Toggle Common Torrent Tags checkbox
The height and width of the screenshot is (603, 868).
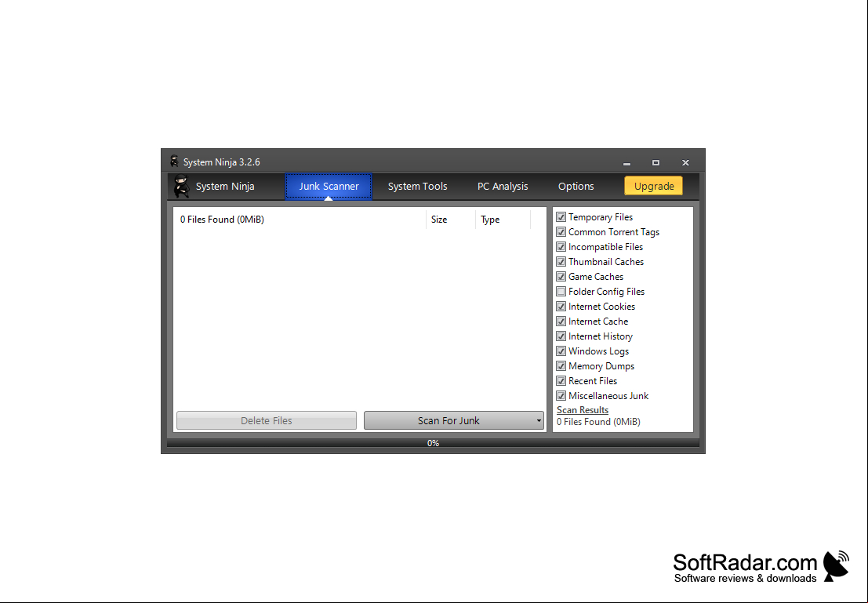561,232
